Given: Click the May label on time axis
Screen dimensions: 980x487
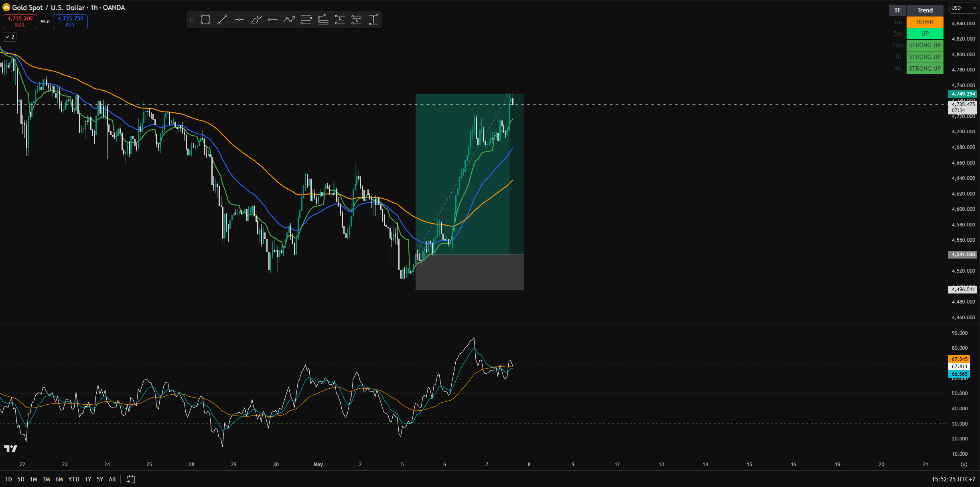Looking at the screenshot, I should click(x=318, y=465).
